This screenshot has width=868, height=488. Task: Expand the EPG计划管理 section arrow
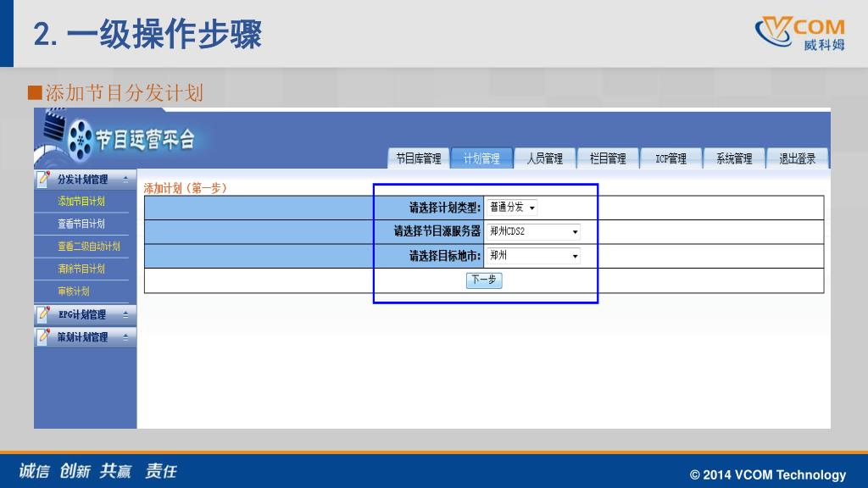[x=125, y=315]
